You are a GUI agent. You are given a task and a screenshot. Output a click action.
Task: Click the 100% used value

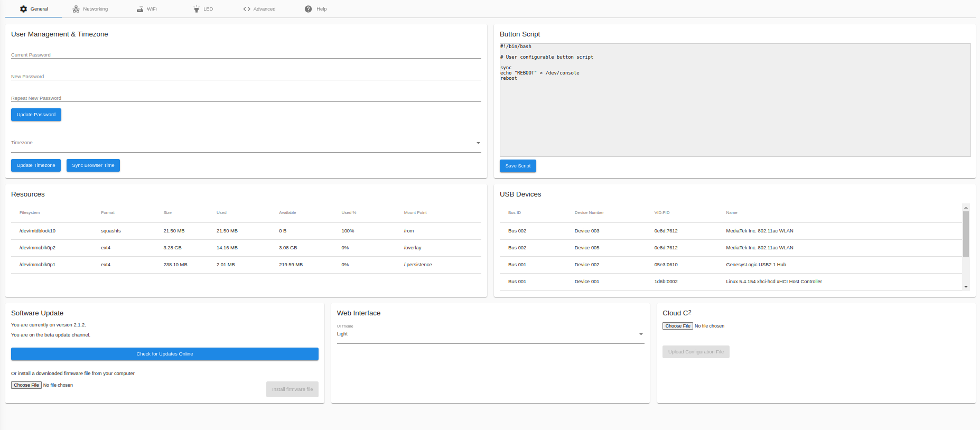348,231
